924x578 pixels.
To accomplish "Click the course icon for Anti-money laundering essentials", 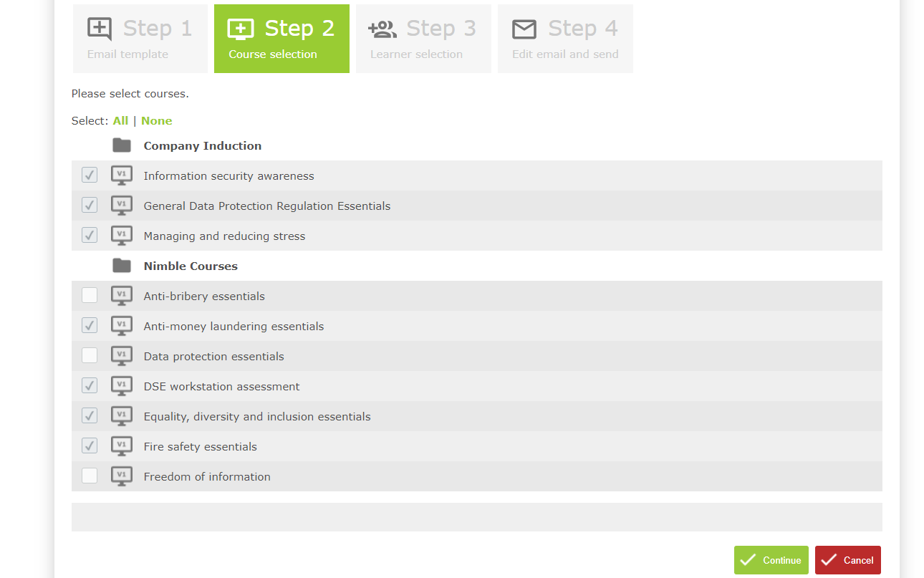I will tap(122, 326).
